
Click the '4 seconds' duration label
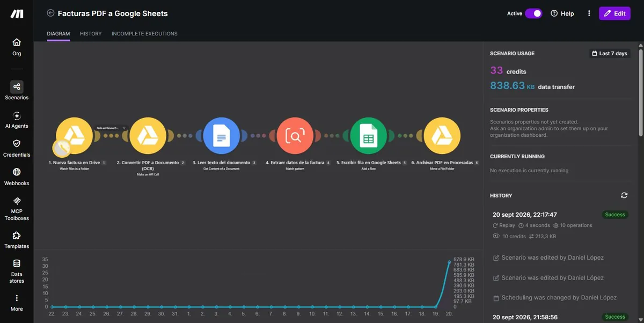click(x=534, y=225)
